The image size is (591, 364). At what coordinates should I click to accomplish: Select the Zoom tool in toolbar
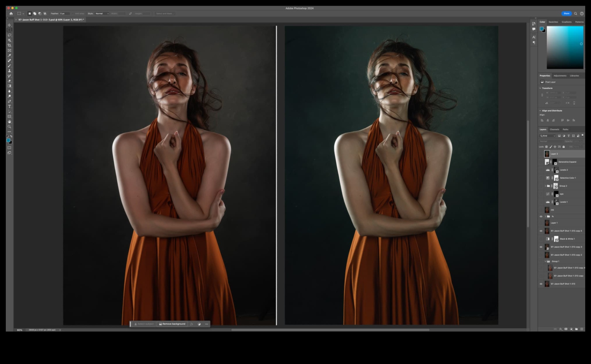tap(9, 127)
